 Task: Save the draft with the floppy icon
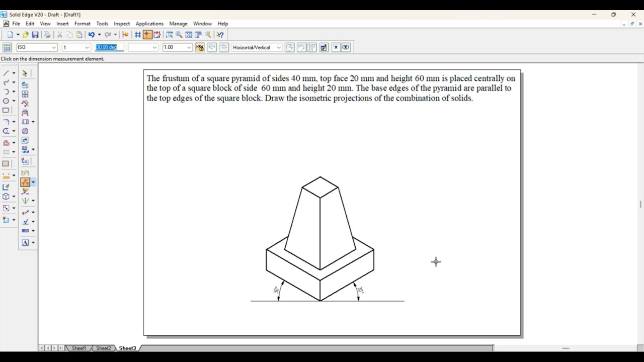(x=35, y=35)
